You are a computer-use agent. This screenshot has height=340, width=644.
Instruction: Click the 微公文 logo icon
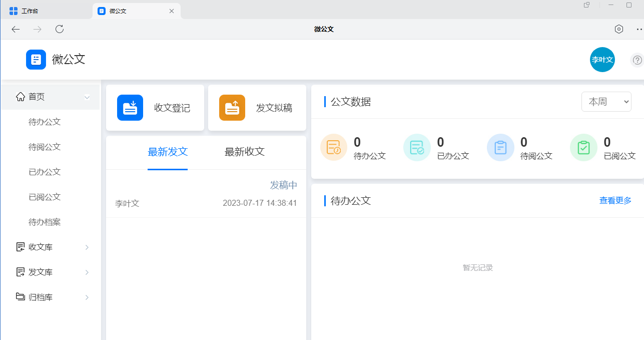point(36,59)
